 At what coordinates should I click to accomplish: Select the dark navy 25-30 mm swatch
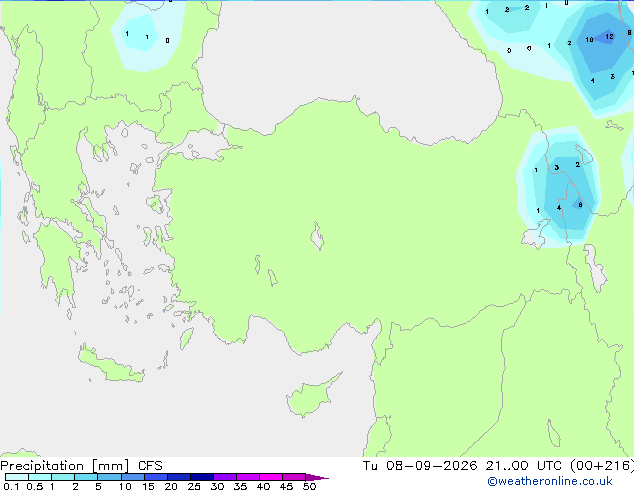pos(202,477)
